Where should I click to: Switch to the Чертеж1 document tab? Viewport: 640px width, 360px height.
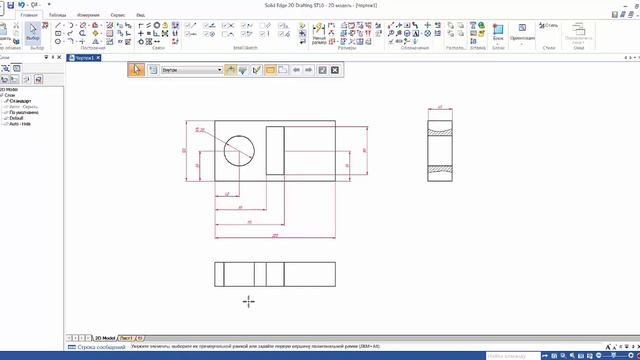84,58
